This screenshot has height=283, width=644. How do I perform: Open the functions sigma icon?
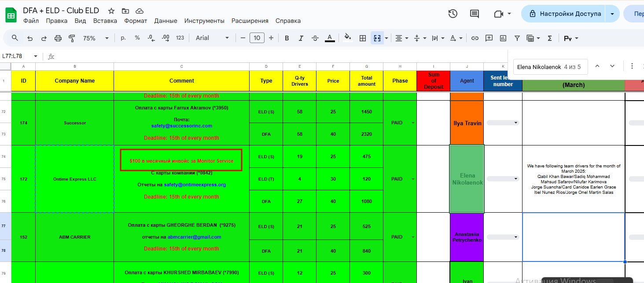click(x=549, y=38)
